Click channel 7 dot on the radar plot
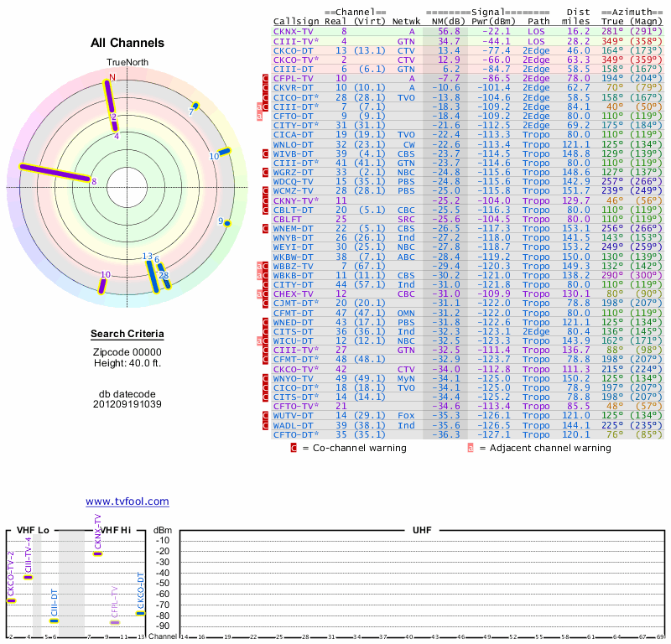 195,106
